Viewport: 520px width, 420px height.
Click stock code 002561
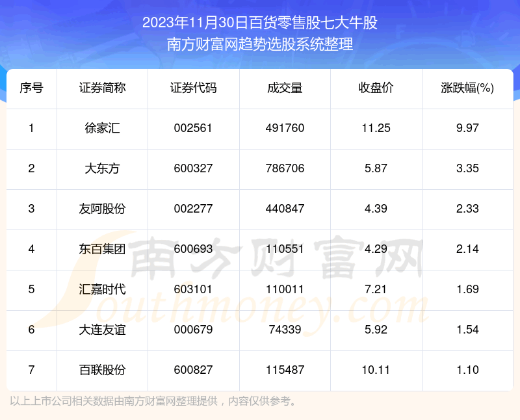[x=193, y=128]
